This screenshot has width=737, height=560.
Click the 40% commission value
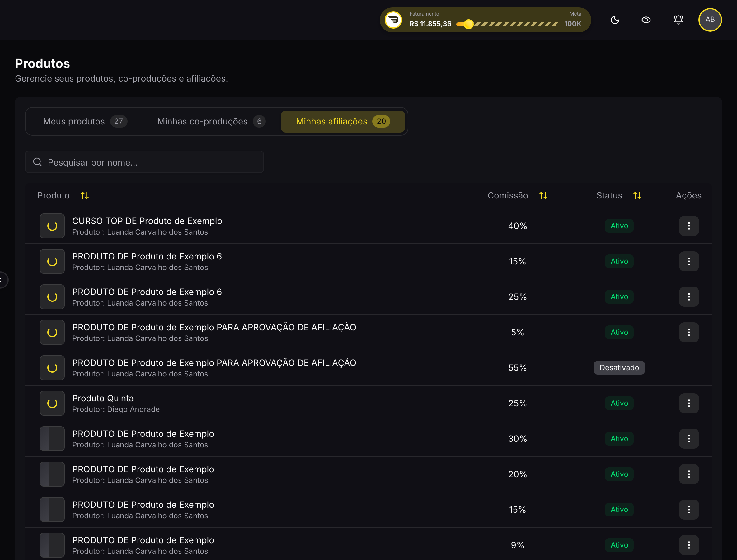pyautogui.click(x=517, y=226)
